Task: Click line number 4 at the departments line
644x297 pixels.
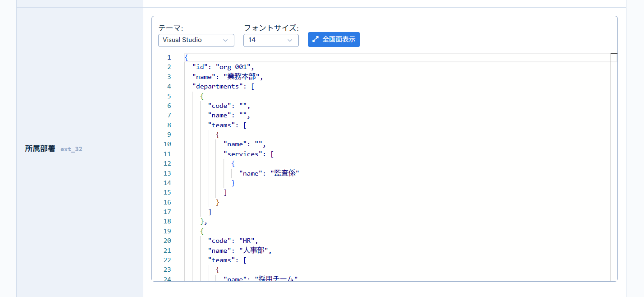Action: click(x=169, y=86)
